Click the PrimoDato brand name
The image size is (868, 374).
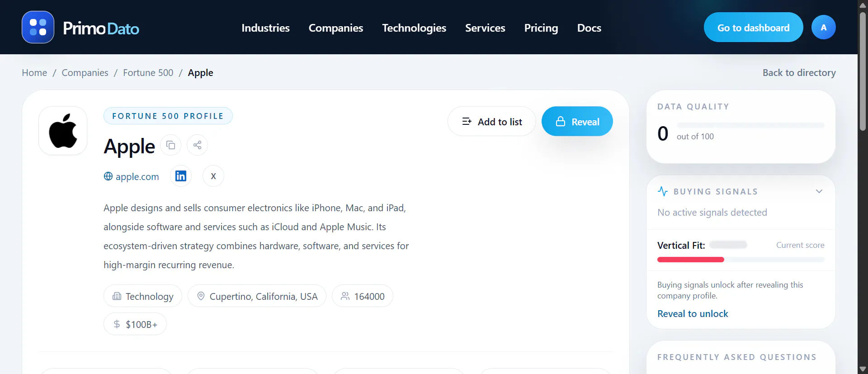(101, 28)
